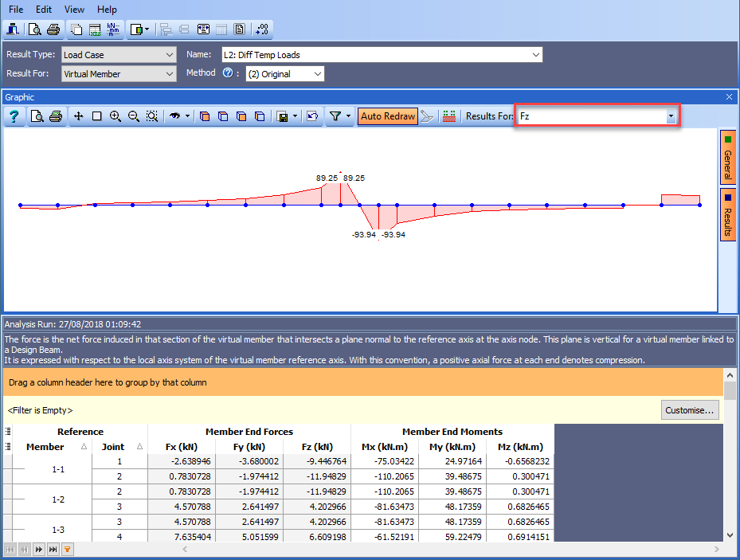Screen dimensions: 740x560
Task: Click the Customise... button
Action: point(690,410)
